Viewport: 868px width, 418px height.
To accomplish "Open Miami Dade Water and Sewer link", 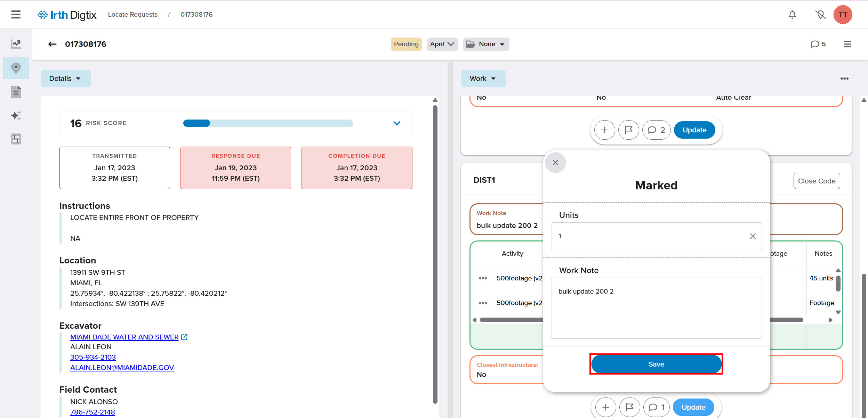I will (x=124, y=337).
